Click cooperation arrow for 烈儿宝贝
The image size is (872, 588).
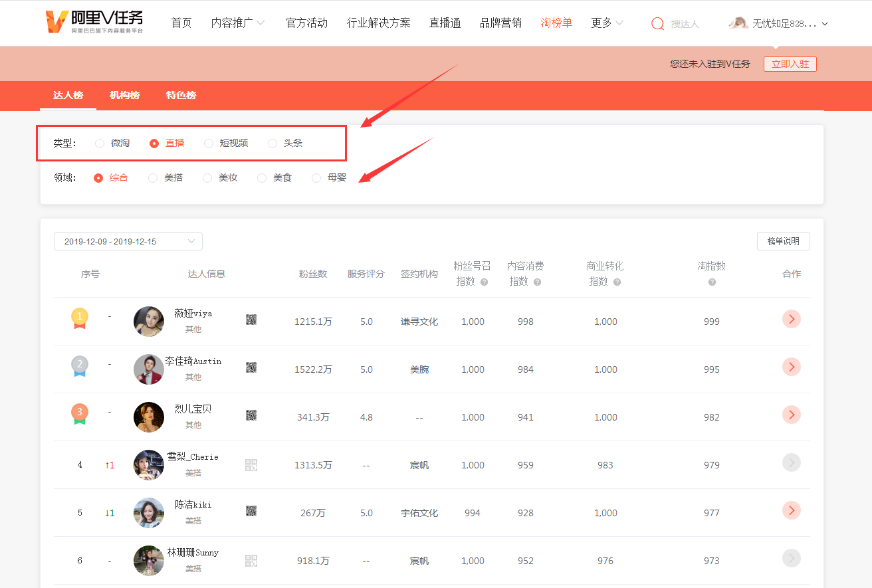(792, 415)
